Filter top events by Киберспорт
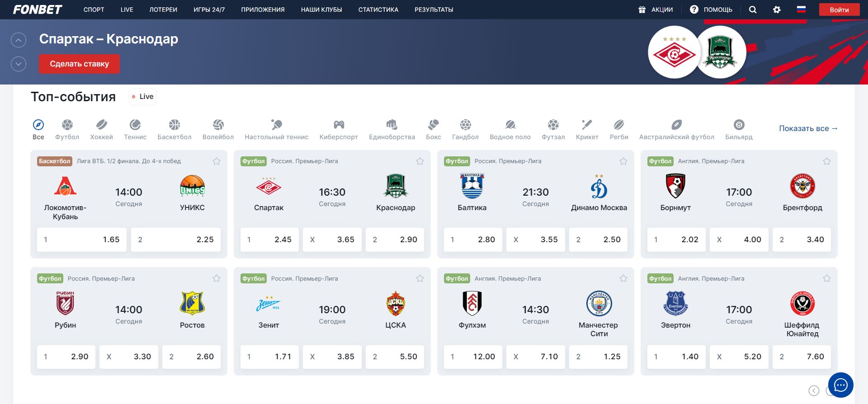 (x=339, y=130)
